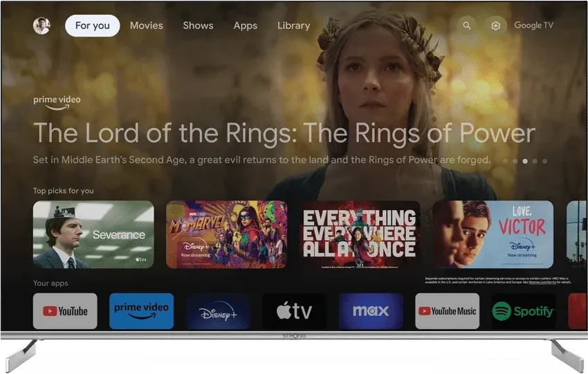
Task: Open Everything Everywhere All at Once thumbnail
Action: coord(360,234)
